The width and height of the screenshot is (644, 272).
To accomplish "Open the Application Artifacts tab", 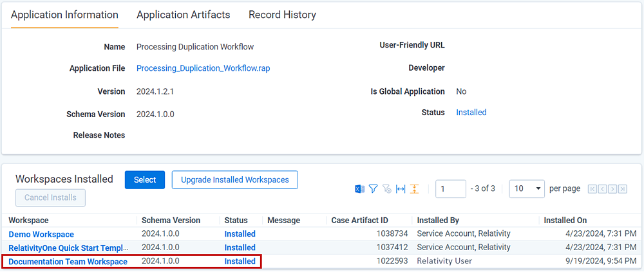I will point(183,15).
